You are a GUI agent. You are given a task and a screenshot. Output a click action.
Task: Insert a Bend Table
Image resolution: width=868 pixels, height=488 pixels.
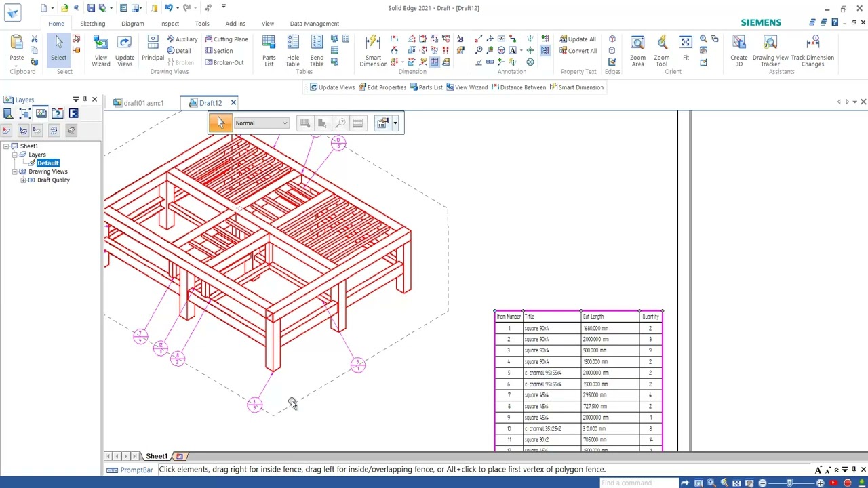tap(317, 52)
